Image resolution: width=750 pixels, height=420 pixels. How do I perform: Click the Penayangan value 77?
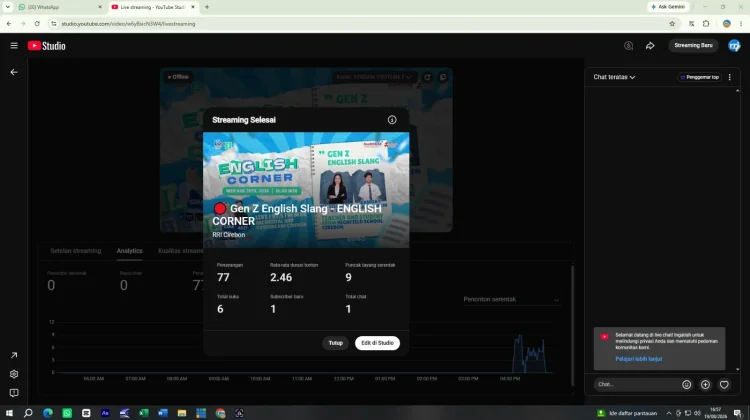(x=223, y=277)
